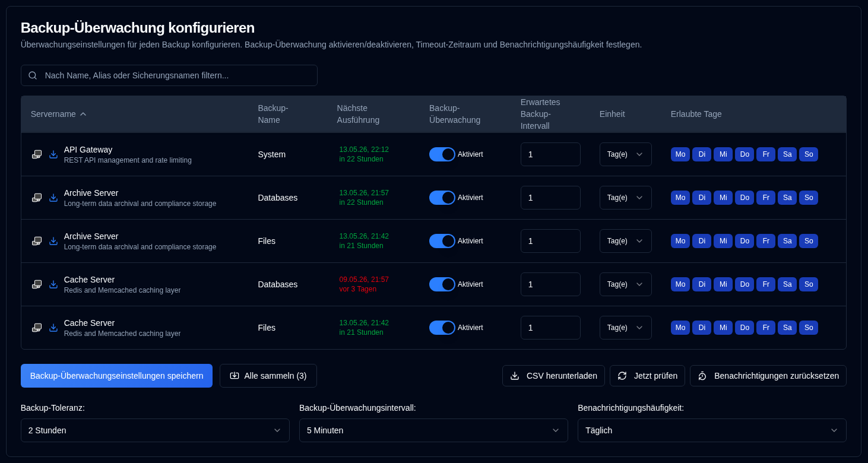Viewport: 868px width, 463px height.
Task: Click the server icon in the API Gateway row
Action: 37,154
